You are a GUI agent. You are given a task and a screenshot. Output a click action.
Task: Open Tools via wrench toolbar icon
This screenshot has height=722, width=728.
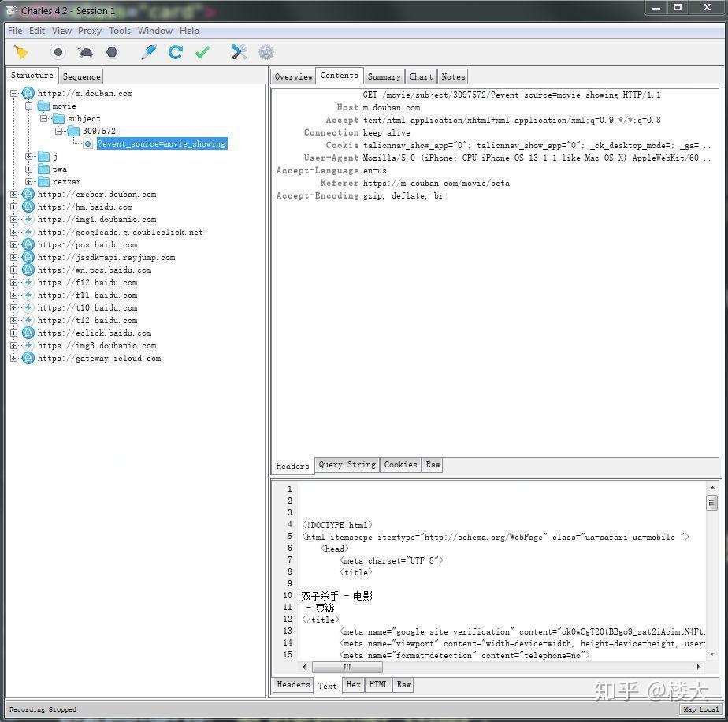pos(240,52)
